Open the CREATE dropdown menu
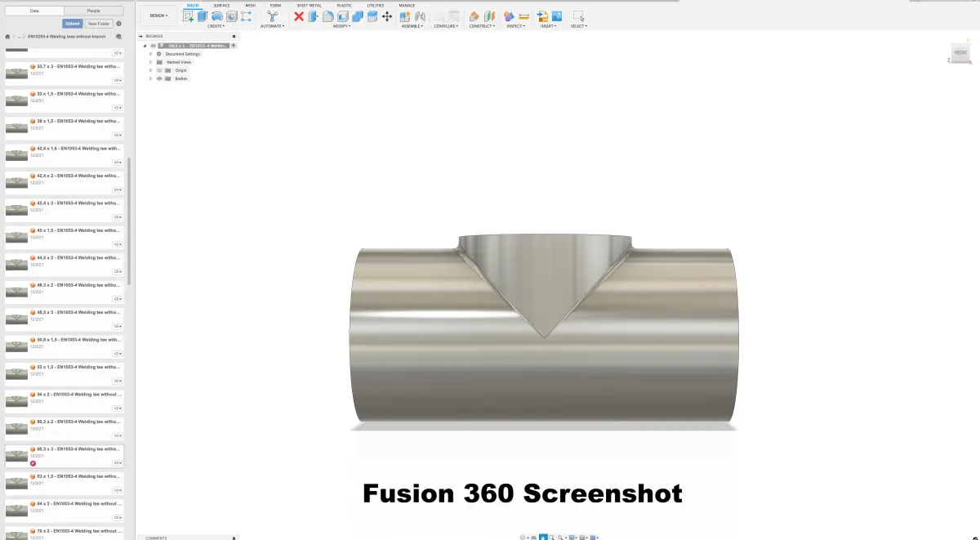 pyautogui.click(x=216, y=26)
